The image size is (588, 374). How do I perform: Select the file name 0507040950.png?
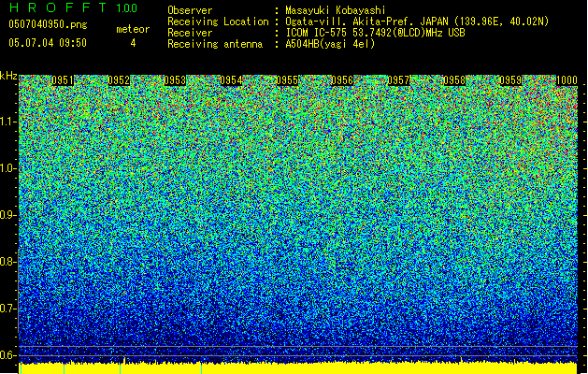click(48, 24)
